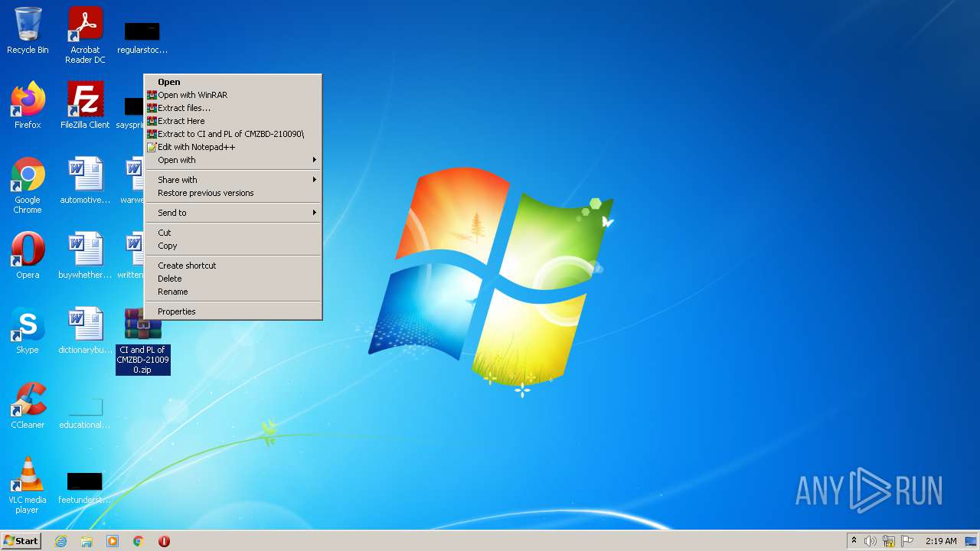This screenshot has width=980, height=551.
Task: Open the Start menu
Action: (21, 541)
